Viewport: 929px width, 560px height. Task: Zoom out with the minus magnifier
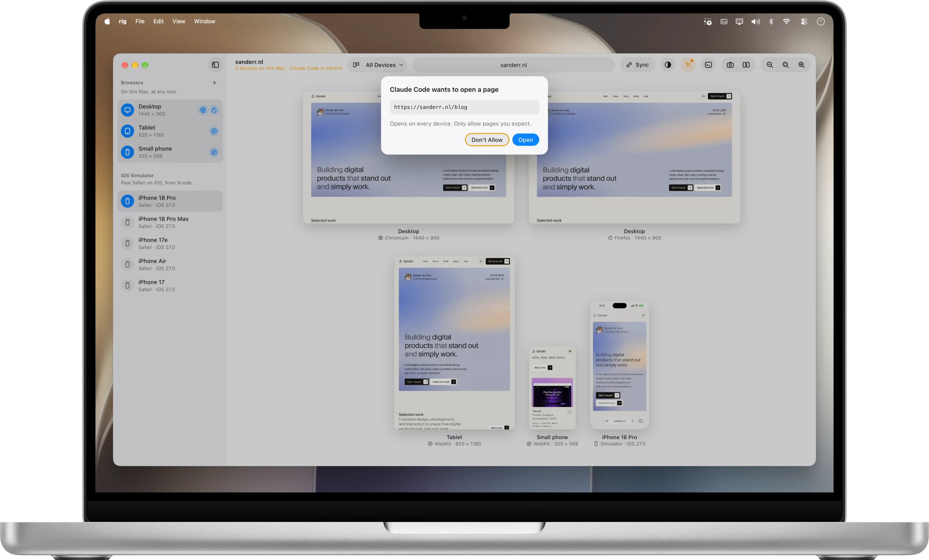(769, 65)
